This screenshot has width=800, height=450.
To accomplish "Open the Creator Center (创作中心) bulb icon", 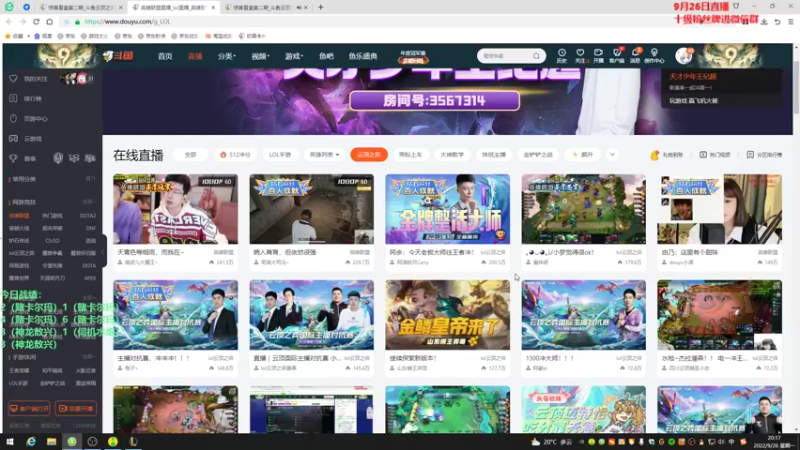I will (x=654, y=53).
